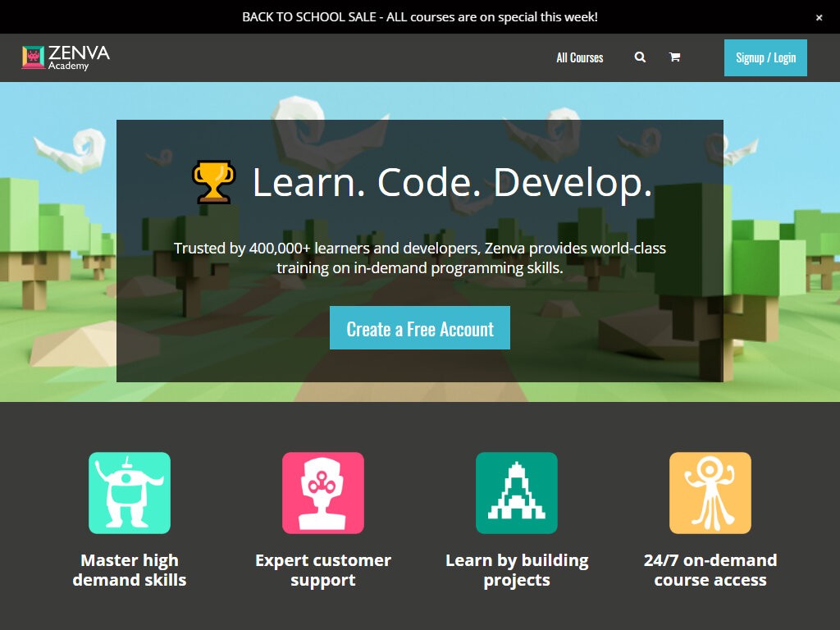Screen dimensions: 840x630
Task: Open the All Courses menu
Action: click(x=579, y=57)
